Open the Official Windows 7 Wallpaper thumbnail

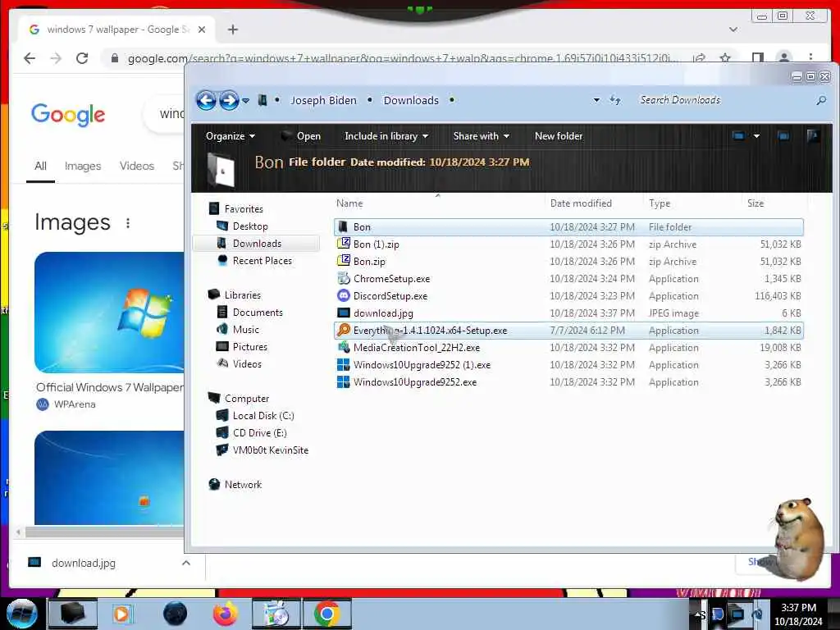pos(109,313)
